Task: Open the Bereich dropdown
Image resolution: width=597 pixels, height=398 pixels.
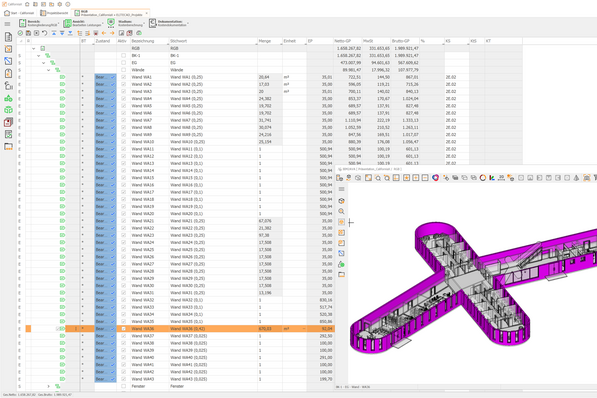Action: pyautogui.click(x=39, y=23)
